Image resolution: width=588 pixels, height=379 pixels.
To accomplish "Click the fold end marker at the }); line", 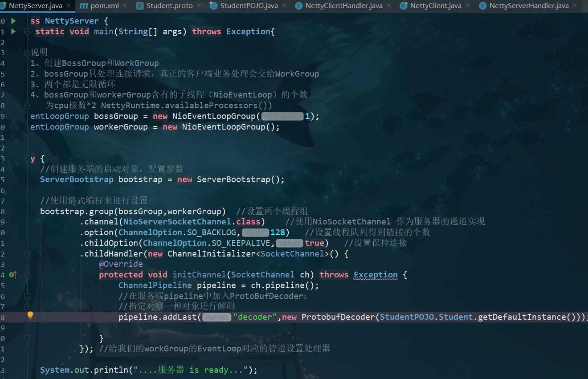I will point(27,349).
